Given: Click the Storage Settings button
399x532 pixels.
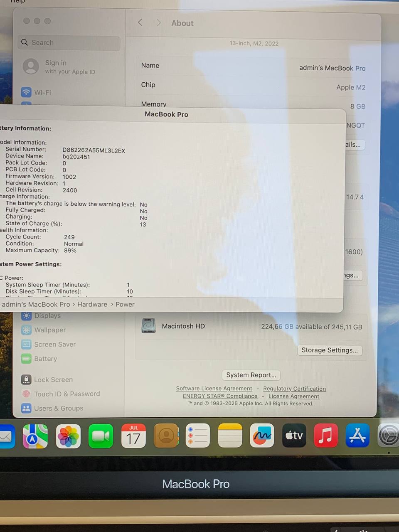Looking at the screenshot, I should [x=330, y=350].
